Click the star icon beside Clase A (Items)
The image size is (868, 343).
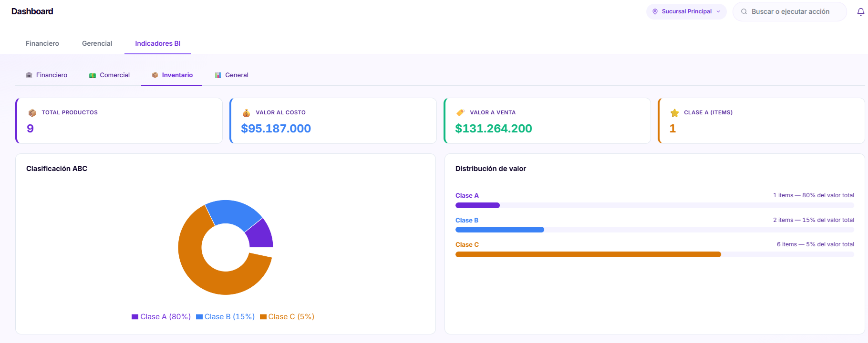[x=674, y=113]
